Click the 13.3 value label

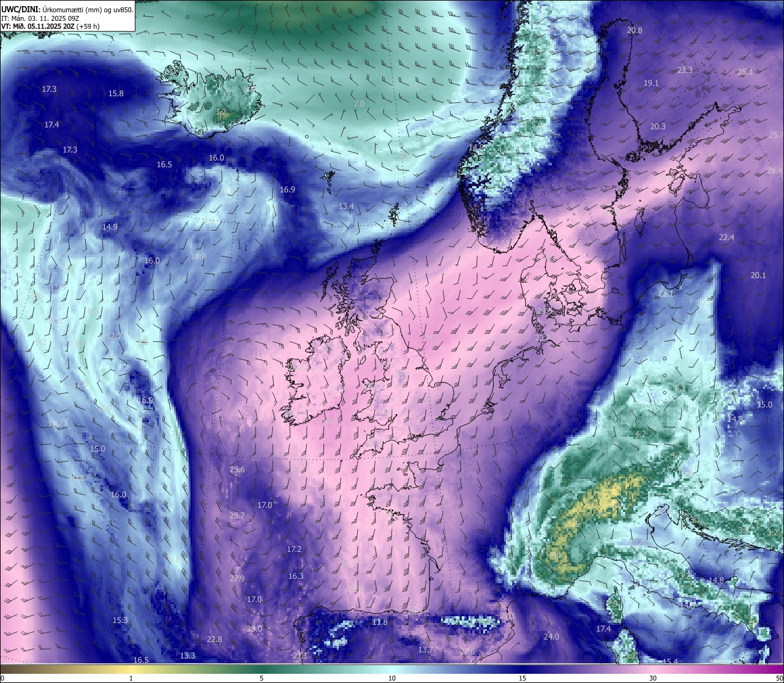click(187, 656)
